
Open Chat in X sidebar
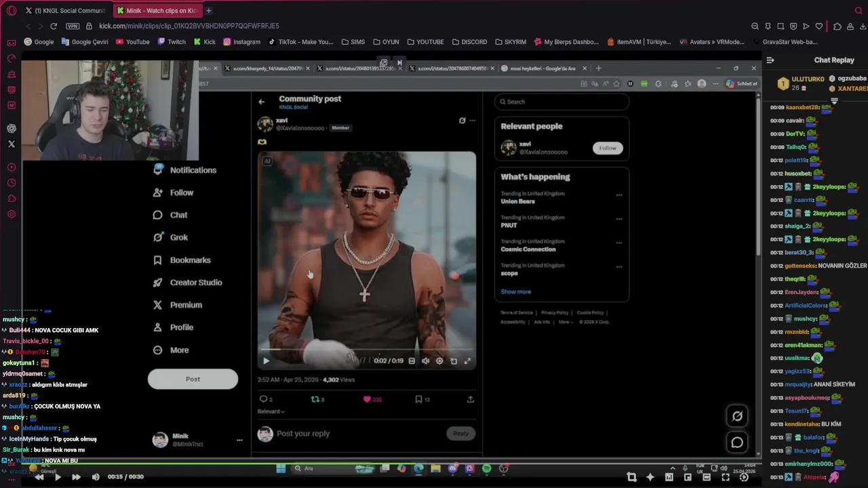(170, 215)
